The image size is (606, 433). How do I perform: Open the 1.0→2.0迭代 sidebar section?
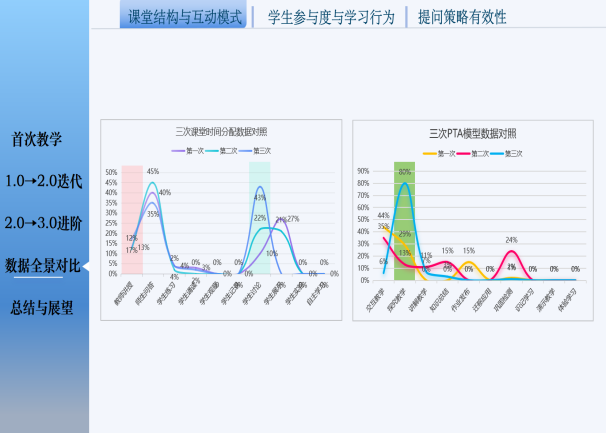tap(43, 181)
